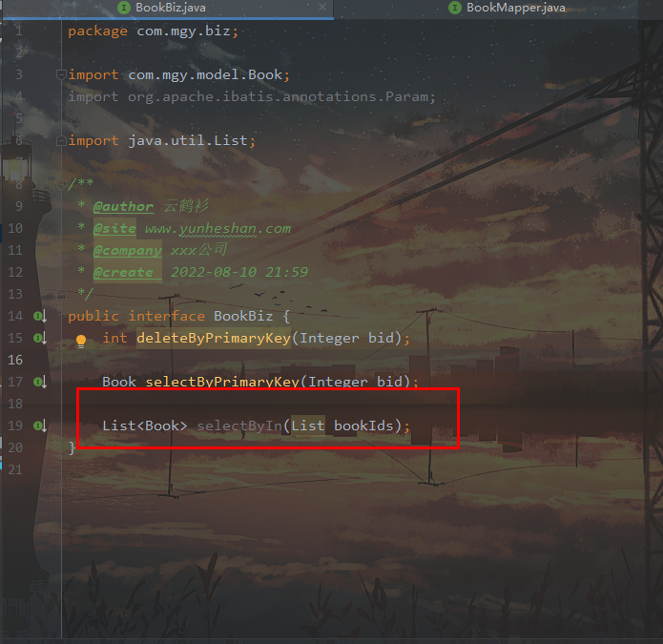The height and width of the screenshot is (644, 663).
Task: Click implementation gutter icon on line 15
Action: tap(40, 338)
